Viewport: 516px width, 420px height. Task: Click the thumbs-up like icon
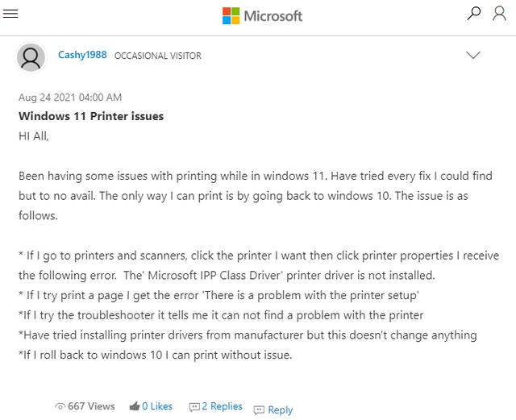point(135,406)
